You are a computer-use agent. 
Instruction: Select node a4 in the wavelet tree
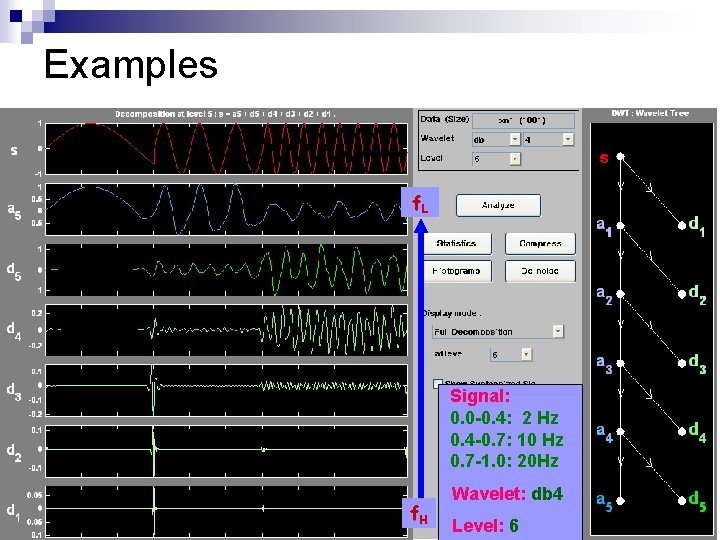[620, 431]
